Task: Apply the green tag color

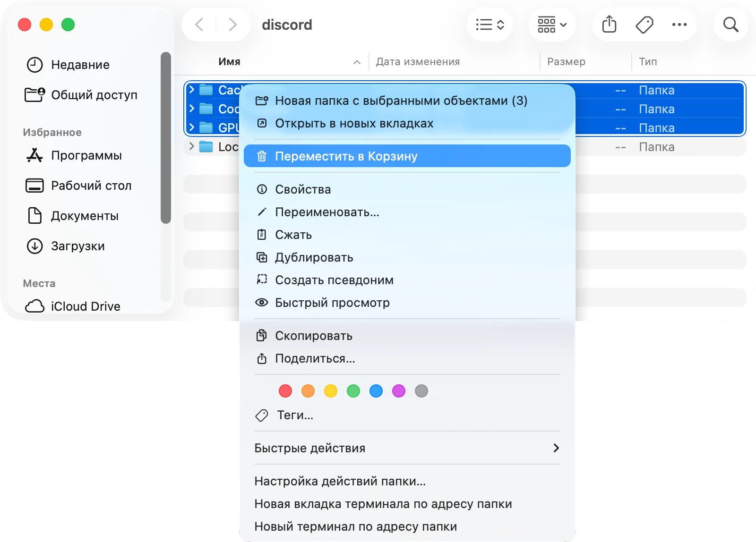Action: (x=353, y=391)
